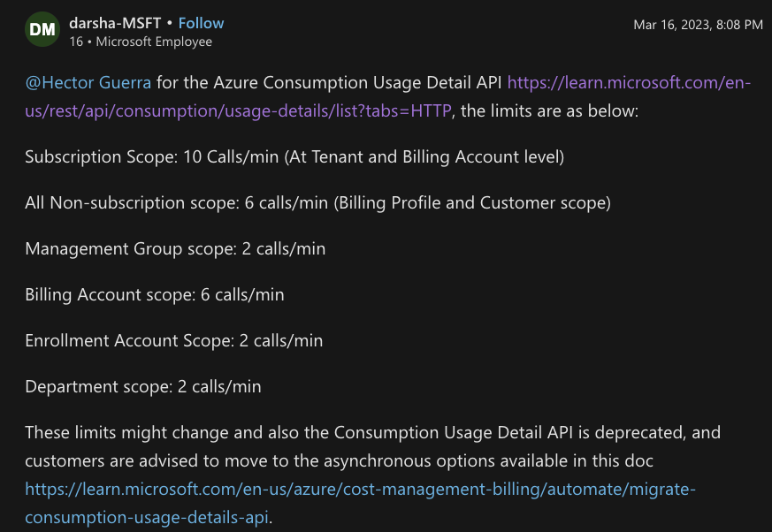Click the Department scope limit text
The width and height of the screenshot is (772, 532).
click(x=143, y=386)
